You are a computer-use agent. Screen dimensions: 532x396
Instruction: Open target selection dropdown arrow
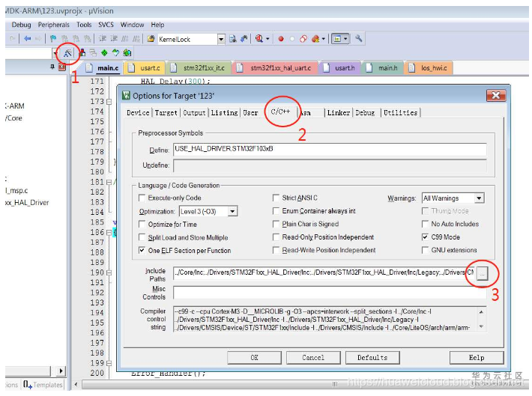pyautogui.click(x=55, y=53)
